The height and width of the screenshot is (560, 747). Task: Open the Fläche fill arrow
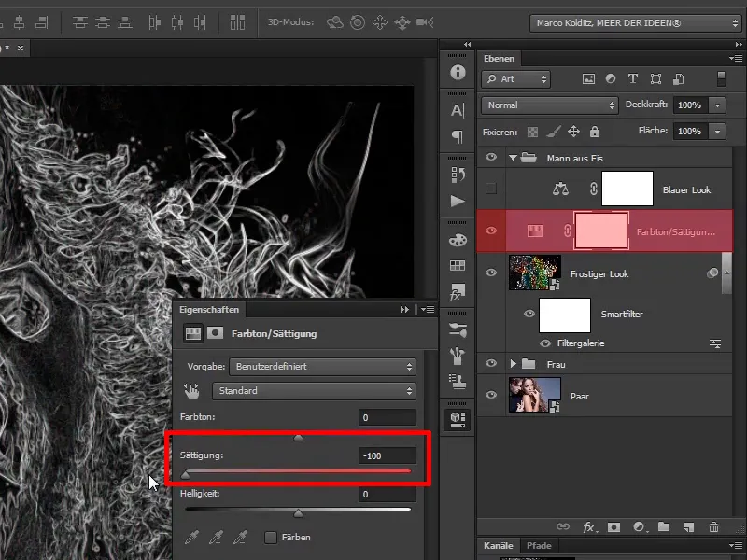tap(717, 132)
